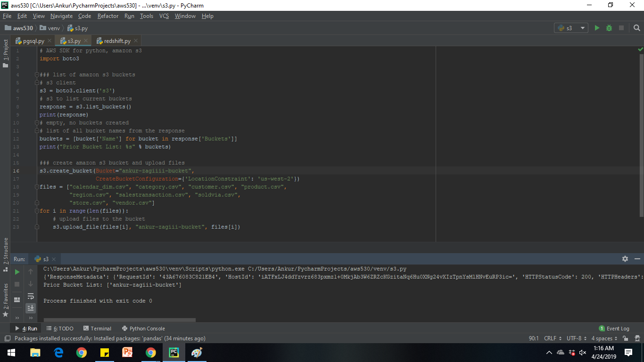Open File Explorer from taskbar
Viewport: 644px width, 362px height.
[35, 353]
